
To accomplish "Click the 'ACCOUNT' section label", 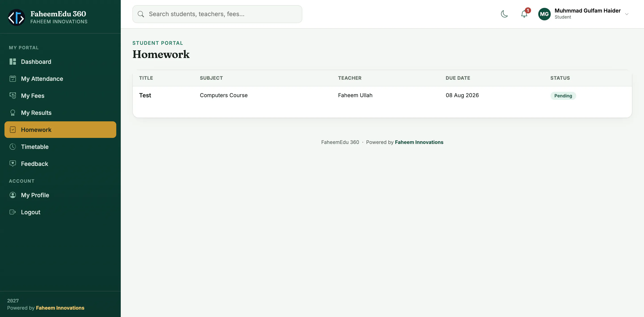I will pyautogui.click(x=22, y=181).
